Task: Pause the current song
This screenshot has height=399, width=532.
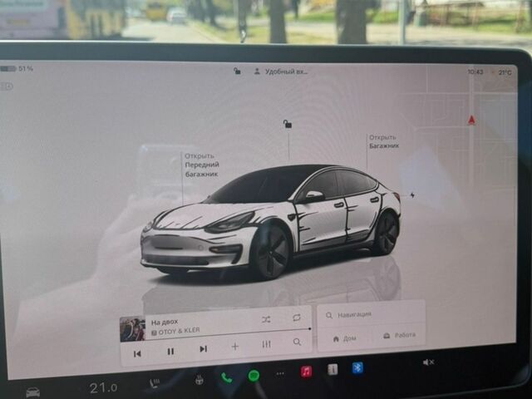Action: 170,352
